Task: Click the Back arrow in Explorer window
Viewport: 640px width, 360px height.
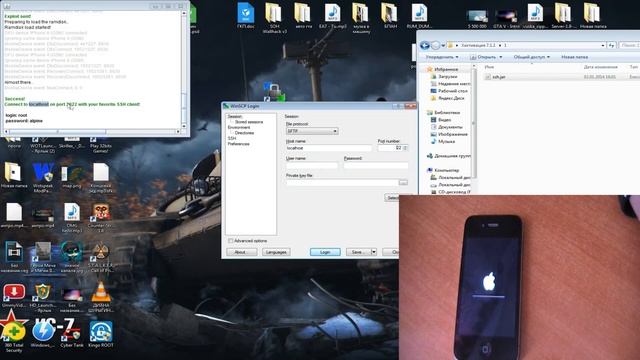Action: [x=425, y=45]
